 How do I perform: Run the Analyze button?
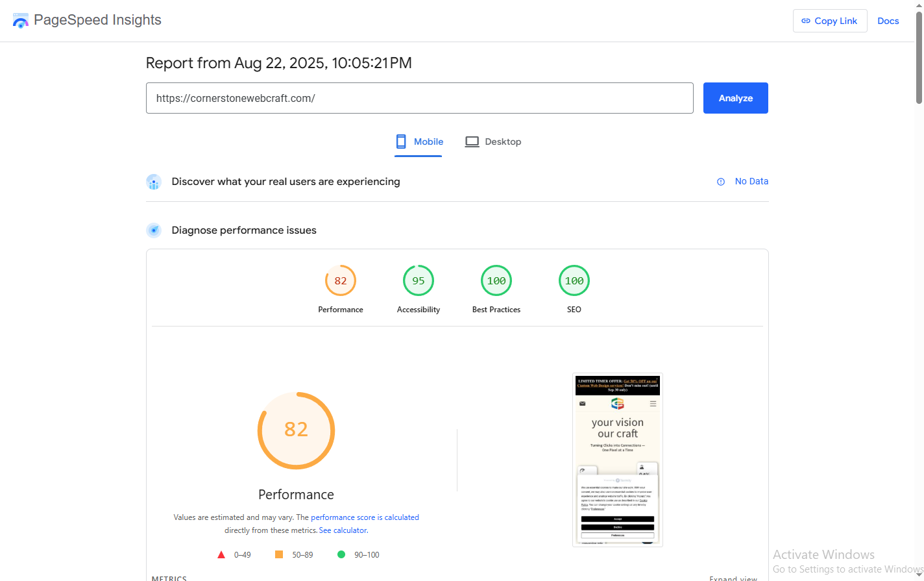(736, 98)
